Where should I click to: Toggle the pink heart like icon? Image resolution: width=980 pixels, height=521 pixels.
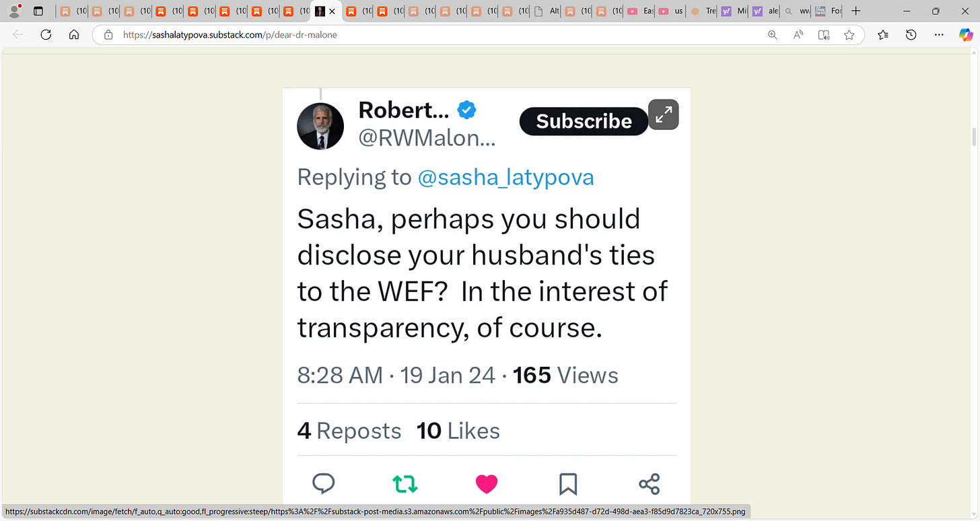(x=486, y=483)
